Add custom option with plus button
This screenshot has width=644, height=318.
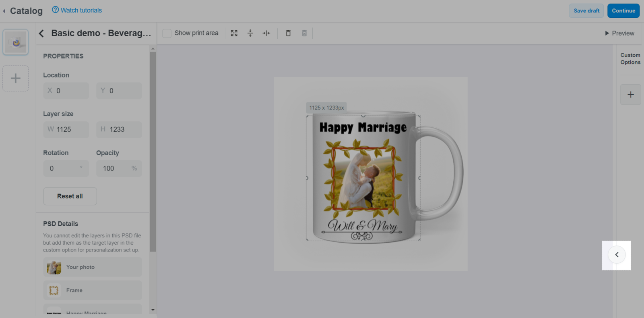click(631, 95)
